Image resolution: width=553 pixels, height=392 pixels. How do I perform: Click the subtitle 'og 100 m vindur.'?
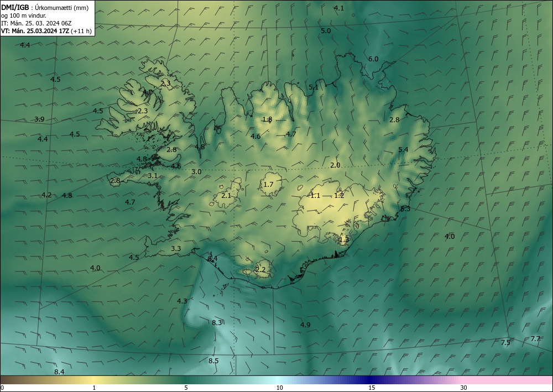(x=24, y=16)
